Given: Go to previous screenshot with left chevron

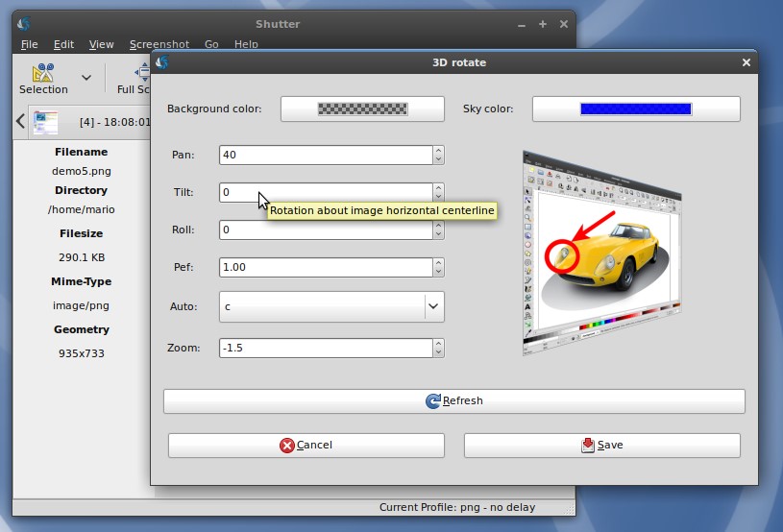Looking at the screenshot, I should 20,122.
